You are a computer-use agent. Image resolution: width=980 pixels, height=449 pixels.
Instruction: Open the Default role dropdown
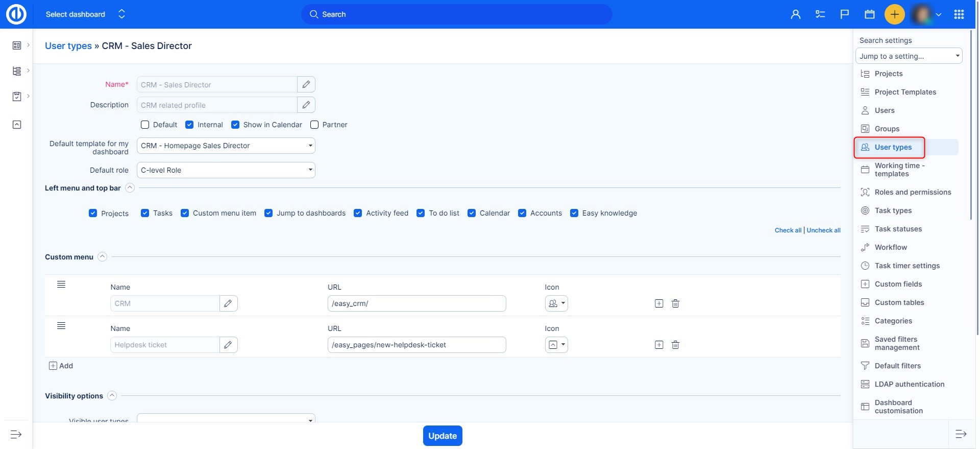point(226,170)
